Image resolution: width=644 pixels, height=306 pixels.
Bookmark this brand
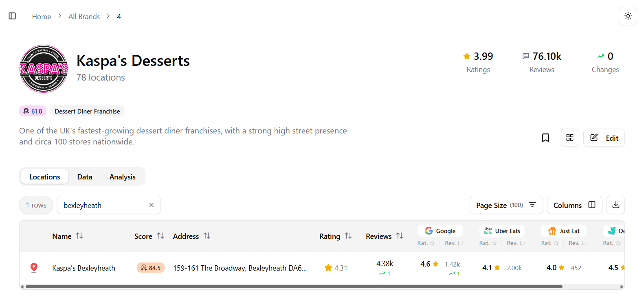pyautogui.click(x=545, y=138)
